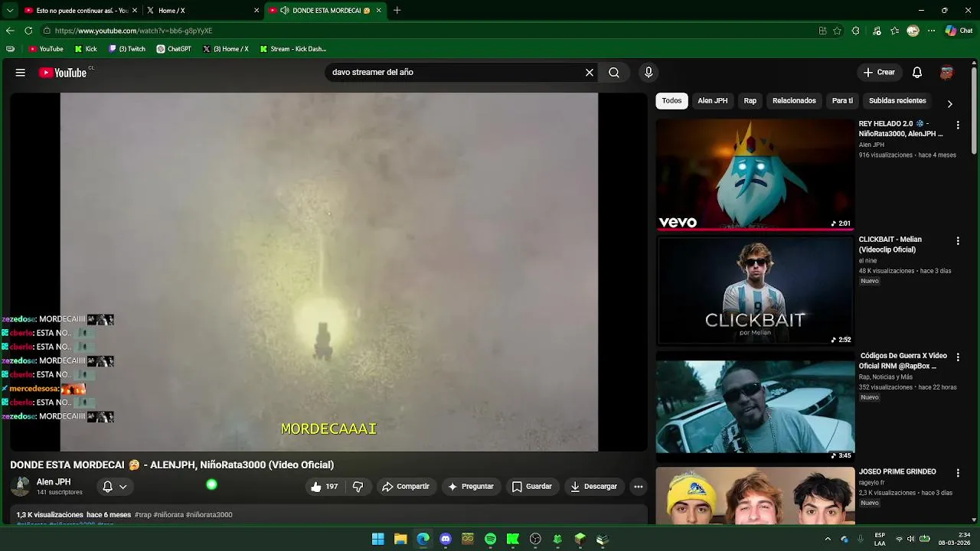Clear the search box text
The width and height of the screenshot is (980, 551).
click(590, 73)
